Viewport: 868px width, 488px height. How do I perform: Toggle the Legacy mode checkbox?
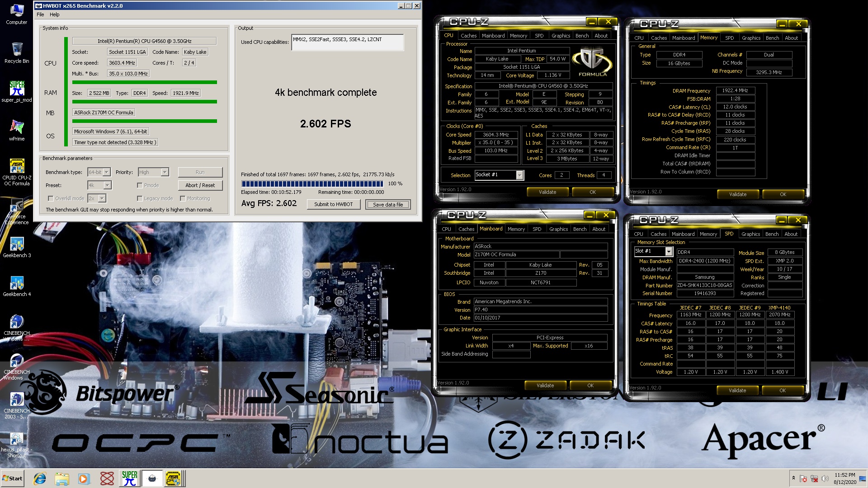[x=140, y=198]
